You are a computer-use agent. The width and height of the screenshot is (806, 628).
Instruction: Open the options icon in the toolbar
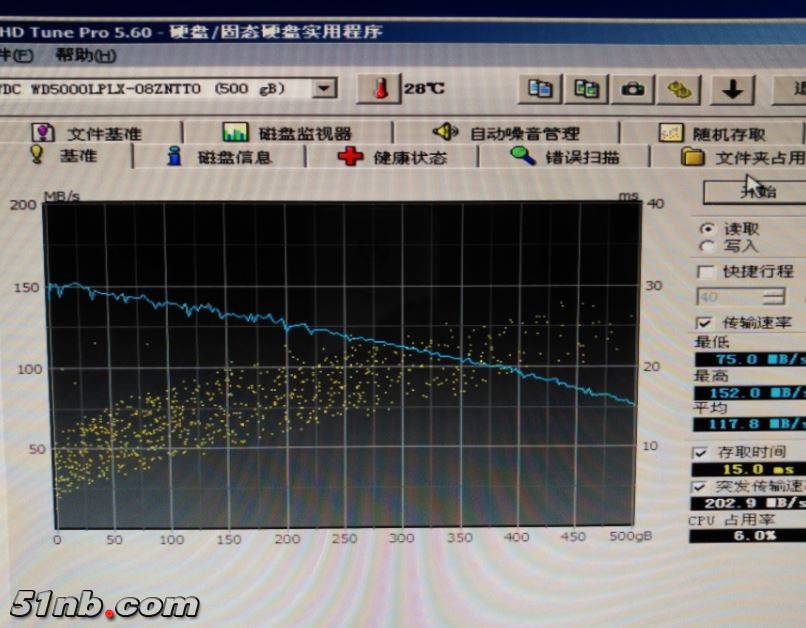coord(680,89)
